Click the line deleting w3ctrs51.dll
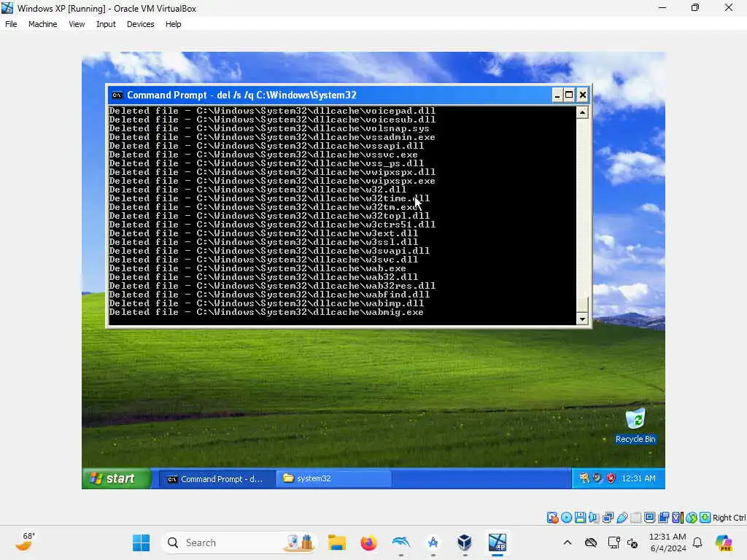747x560 pixels. (272, 225)
